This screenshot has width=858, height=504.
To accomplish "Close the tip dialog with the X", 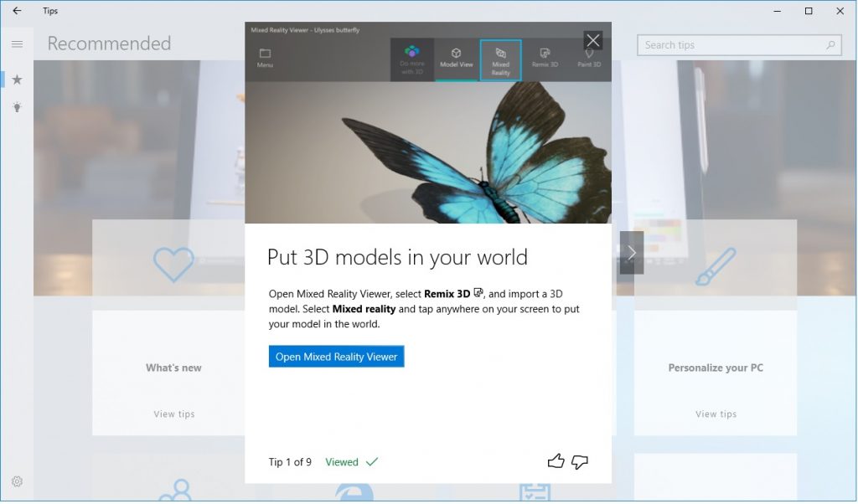I will click(592, 40).
